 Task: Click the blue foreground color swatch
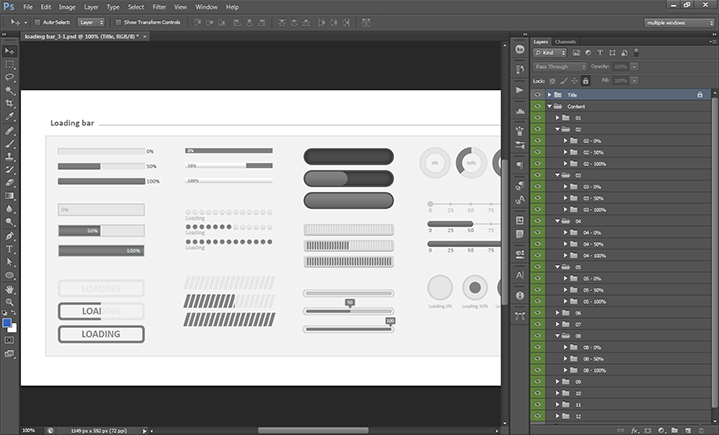7,323
